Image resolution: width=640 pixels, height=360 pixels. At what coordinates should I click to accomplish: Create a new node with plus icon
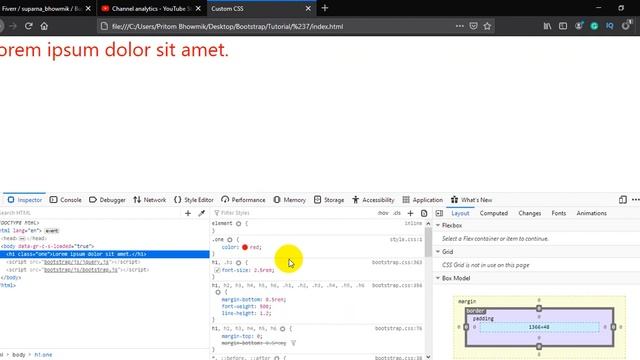pyautogui.click(x=188, y=213)
